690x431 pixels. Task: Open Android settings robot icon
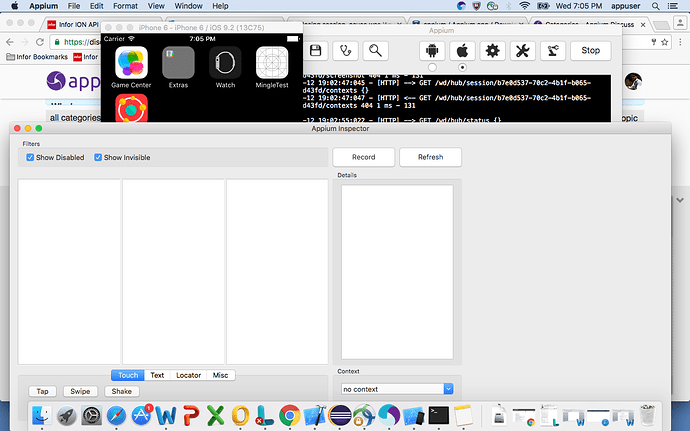432,51
